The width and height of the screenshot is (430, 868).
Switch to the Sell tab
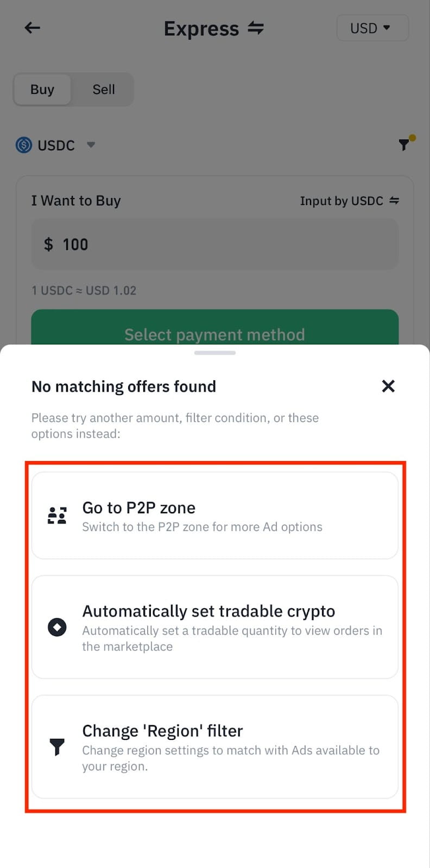[x=103, y=90]
